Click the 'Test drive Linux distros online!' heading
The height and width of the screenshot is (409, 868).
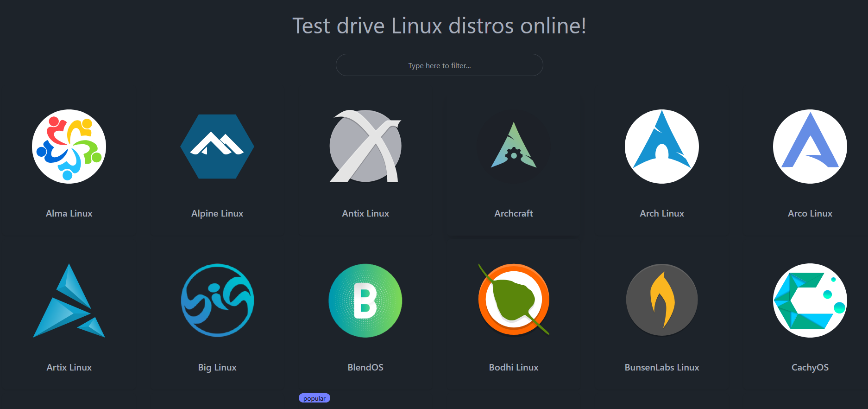coord(440,26)
